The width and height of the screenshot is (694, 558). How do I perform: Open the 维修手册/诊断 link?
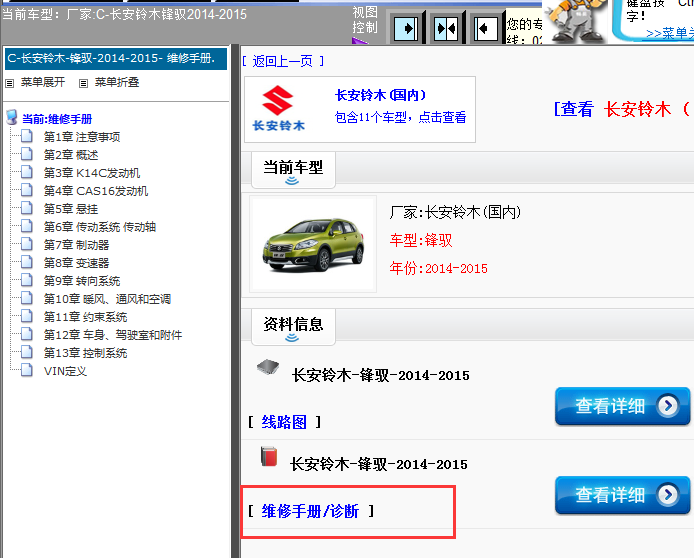(x=310, y=511)
